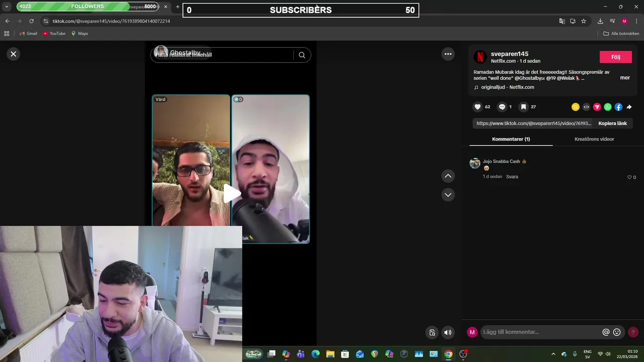The image size is (644, 362).
Task: Post the comment with the send arrow button
Action: pos(633,332)
